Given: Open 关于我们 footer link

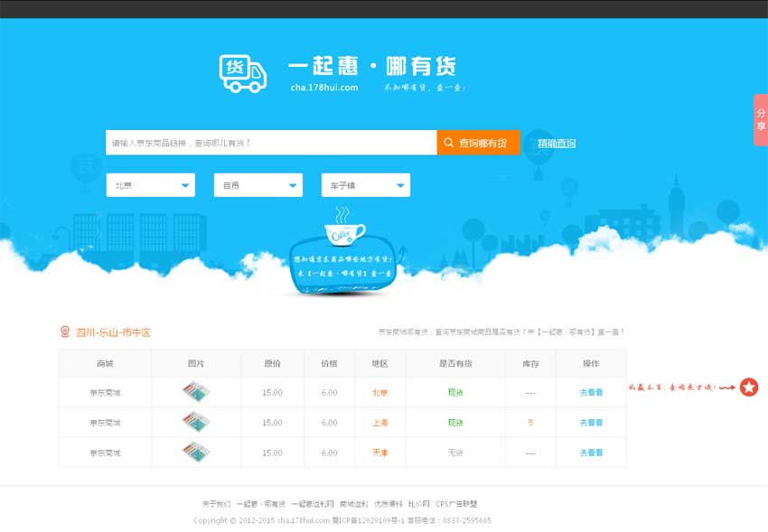Looking at the screenshot, I should point(216,504).
